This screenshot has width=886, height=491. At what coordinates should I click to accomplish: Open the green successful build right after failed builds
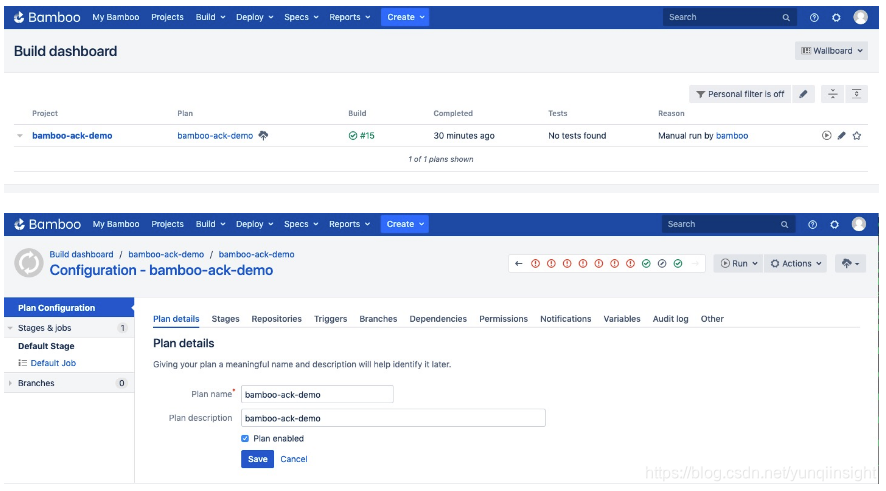[x=646, y=263]
